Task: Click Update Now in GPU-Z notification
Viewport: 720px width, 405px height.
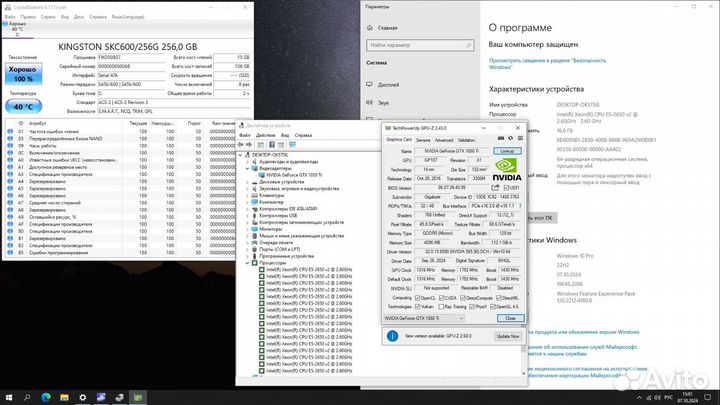Action: point(507,336)
